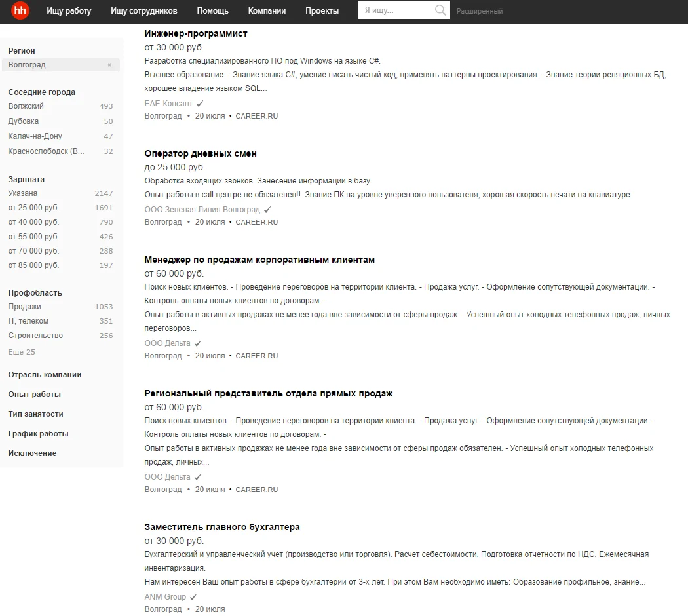Viewport: 688px width, 616px height.
Task: Select salary filter от 25 000 руб.
Action: (33, 208)
